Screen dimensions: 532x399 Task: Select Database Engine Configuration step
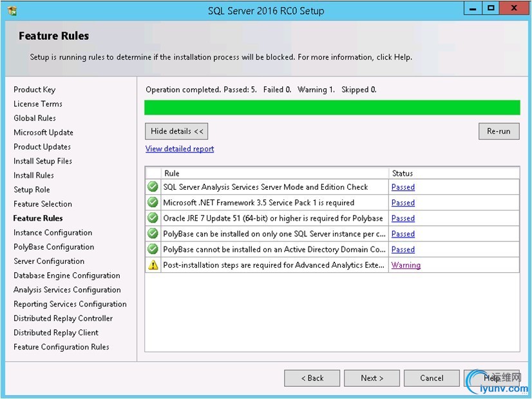tap(67, 275)
